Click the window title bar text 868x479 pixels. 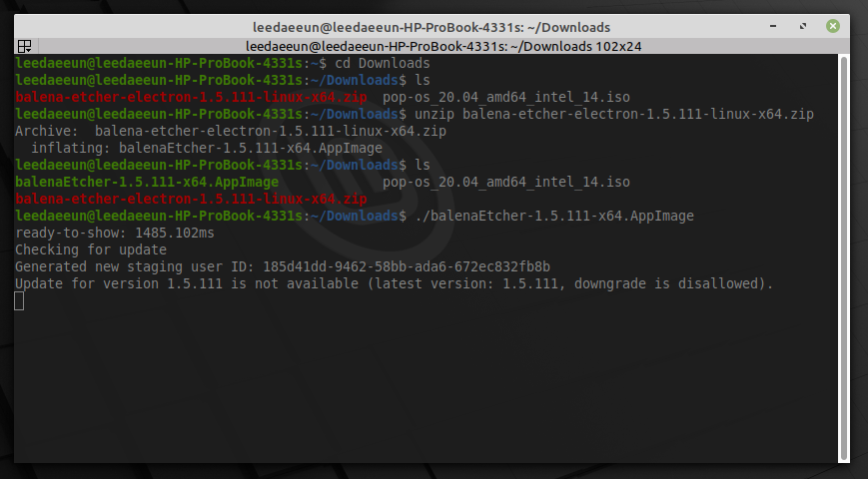432,27
